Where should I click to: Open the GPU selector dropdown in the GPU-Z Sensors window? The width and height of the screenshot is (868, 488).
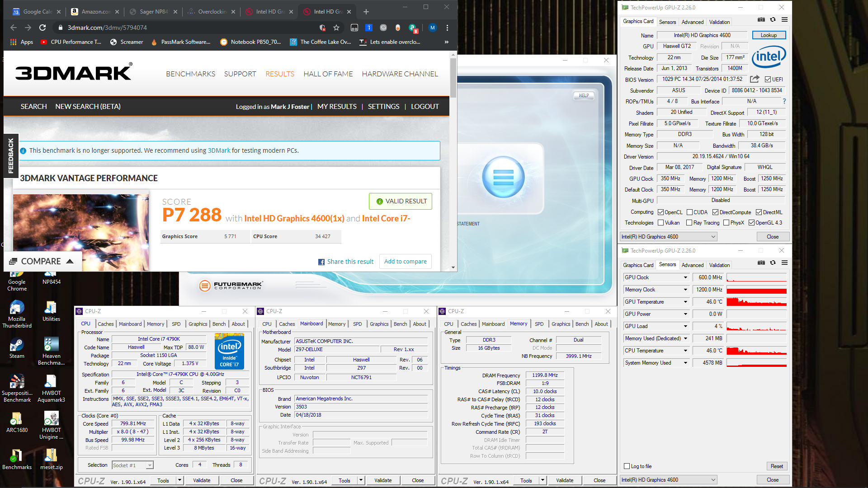point(669,480)
